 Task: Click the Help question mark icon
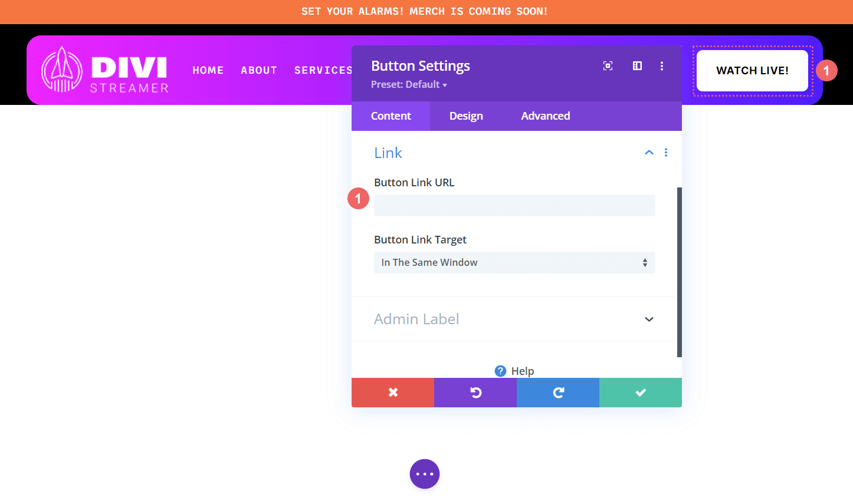pos(500,371)
